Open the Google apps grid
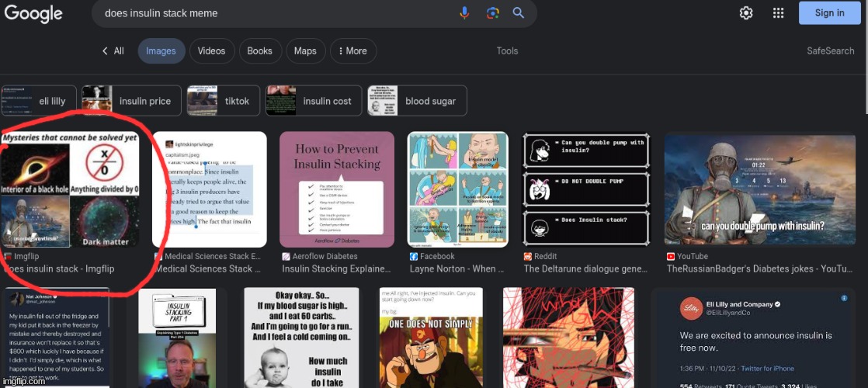The image size is (868, 388). coord(778,12)
